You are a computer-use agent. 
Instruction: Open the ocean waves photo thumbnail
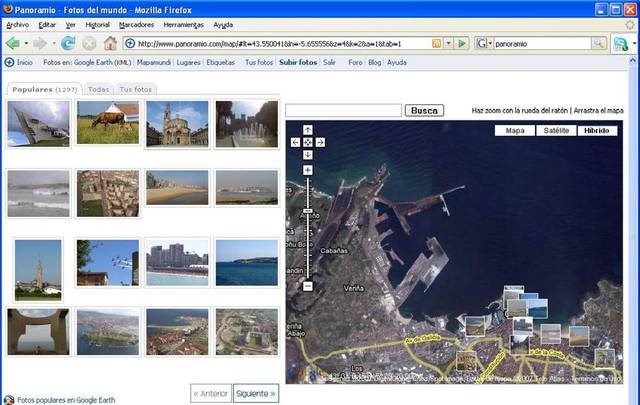pyautogui.click(x=38, y=194)
